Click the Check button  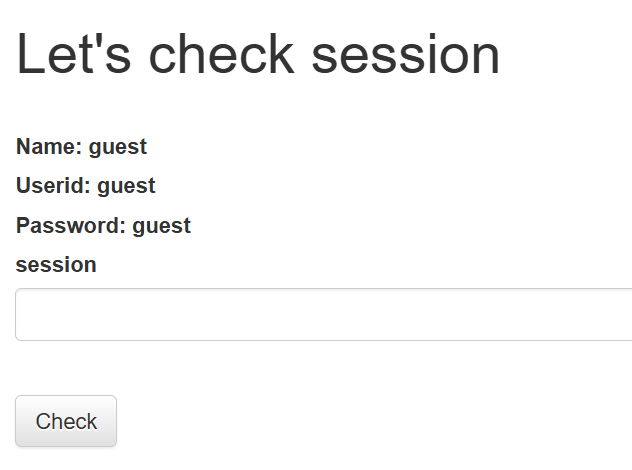(x=66, y=421)
